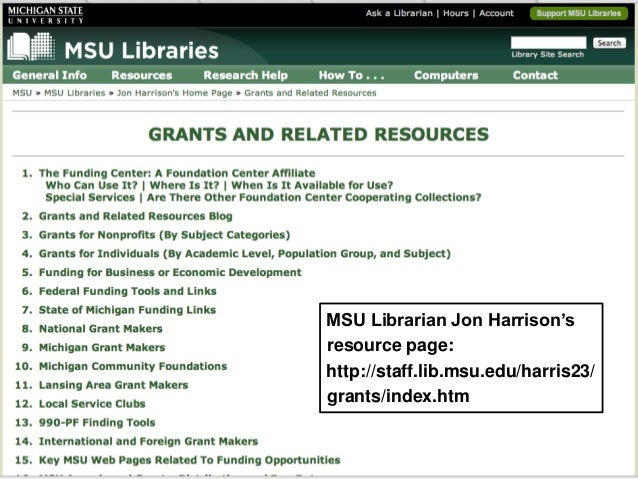Open the Resources menu
Screen dimensions: 638x479
[x=142, y=75]
